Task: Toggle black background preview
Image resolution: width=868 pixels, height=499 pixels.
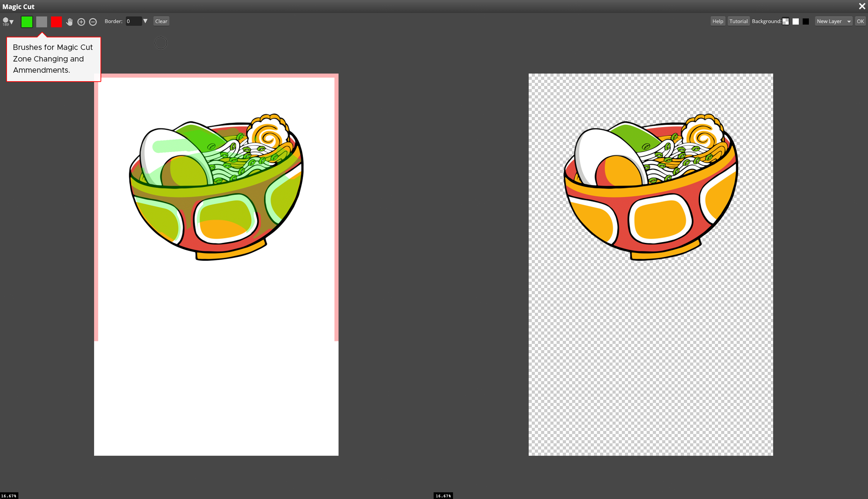Action: [x=805, y=22]
